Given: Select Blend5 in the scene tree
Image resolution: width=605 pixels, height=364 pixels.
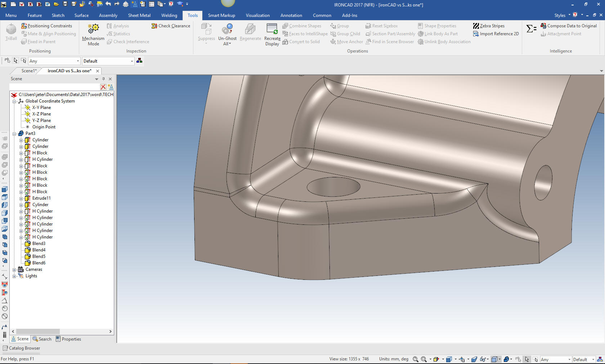Looking at the screenshot, I should [39, 256].
